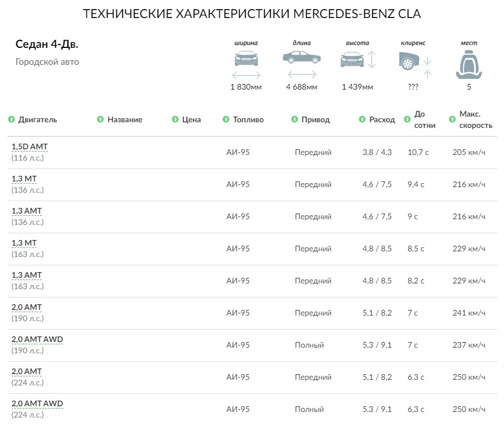Click Передний drive in the 1,5D AMT row
Image resolution: width=504 pixels, height=426 pixels.
tap(313, 152)
